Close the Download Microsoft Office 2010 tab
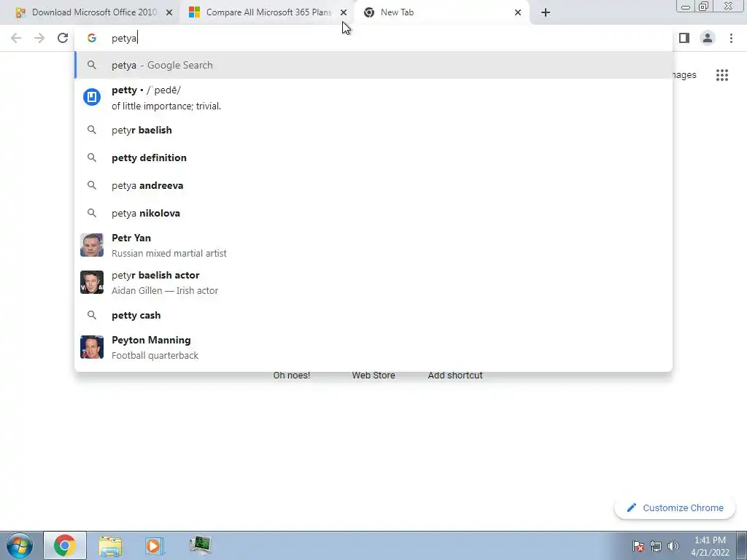747x560 pixels. 169,12
